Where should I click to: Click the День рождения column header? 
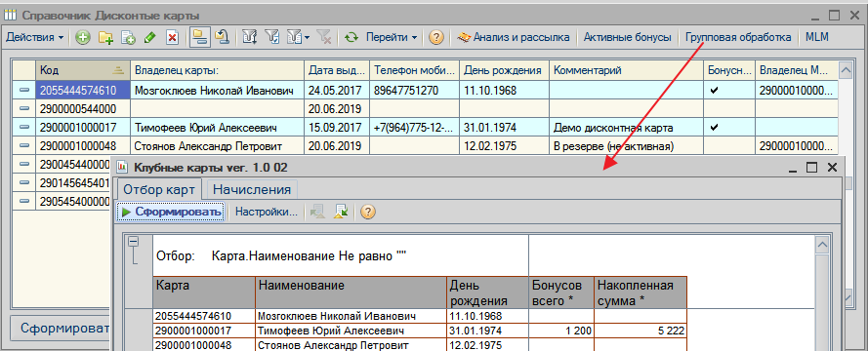(x=504, y=70)
